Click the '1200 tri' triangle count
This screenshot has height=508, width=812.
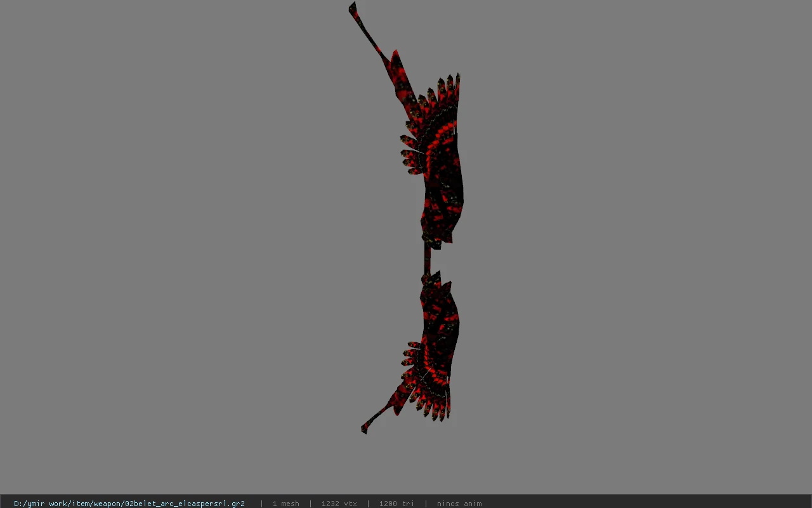[396, 504]
